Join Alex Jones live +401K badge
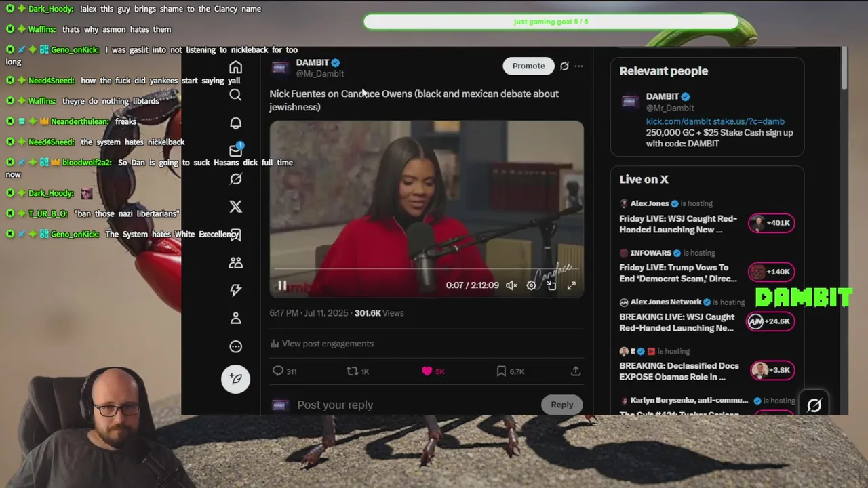868x488 pixels. click(x=771, y=223)
